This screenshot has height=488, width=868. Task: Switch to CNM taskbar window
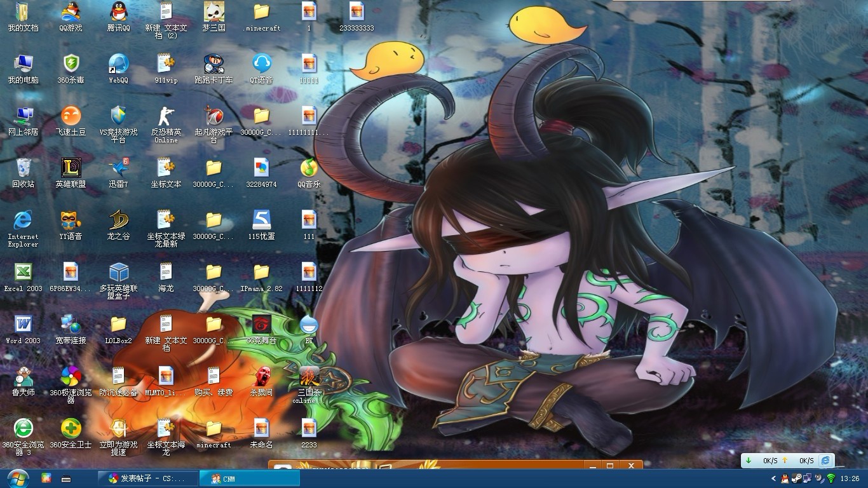(250, 478)
